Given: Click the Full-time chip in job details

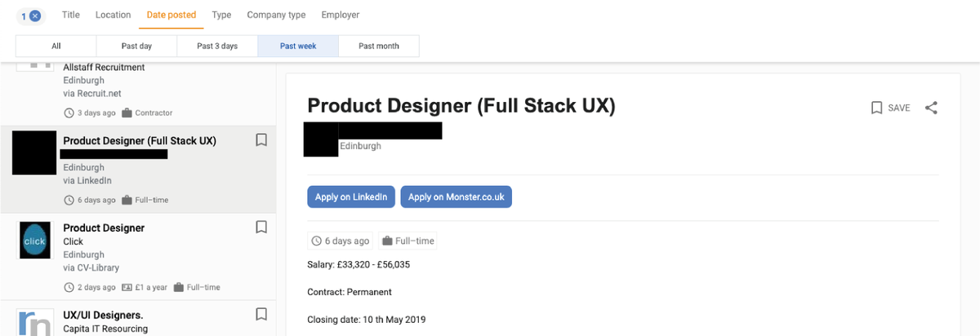Looking at the screenshot, I should pyautogui.click(x=407, y=241).
